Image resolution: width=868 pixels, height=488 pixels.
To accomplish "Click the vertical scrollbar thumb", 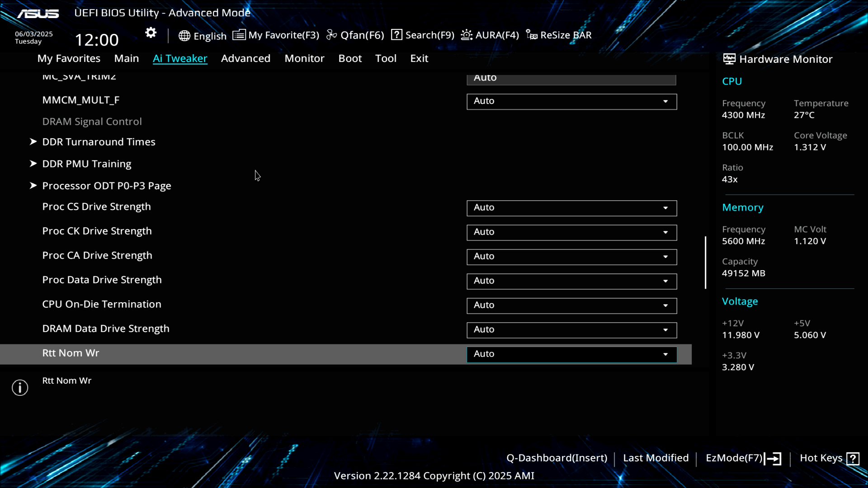I will 705,262.
